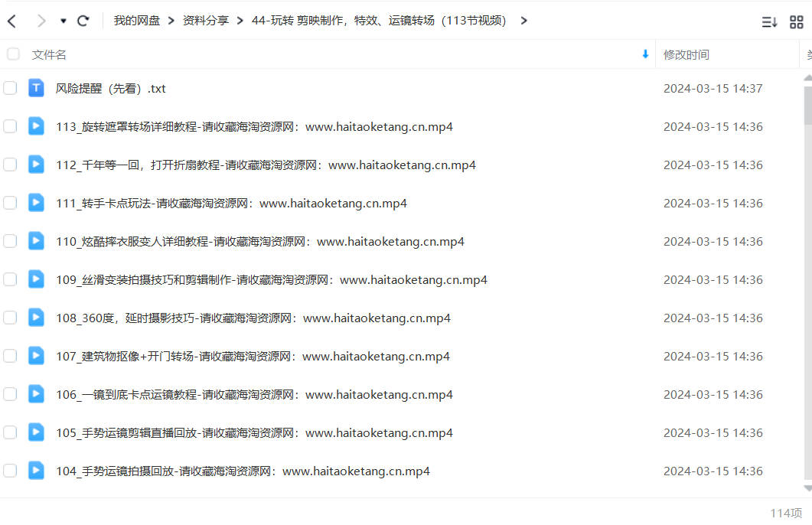Click the video icon for 112_千年等一回
The height and width of the screenshot is (525, 812).
[36, 165]
